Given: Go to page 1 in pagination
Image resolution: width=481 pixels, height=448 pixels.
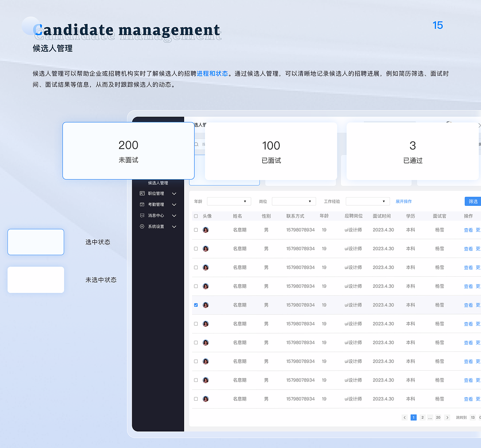Looking at the screenshot, I should click(x=413, y=418).
